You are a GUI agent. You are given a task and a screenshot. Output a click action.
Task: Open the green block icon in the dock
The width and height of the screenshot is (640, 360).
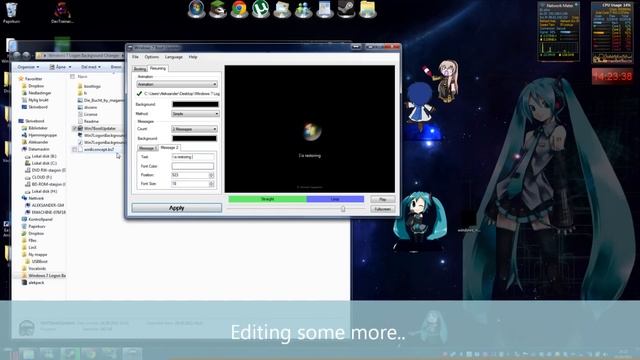tap(218, 9)
